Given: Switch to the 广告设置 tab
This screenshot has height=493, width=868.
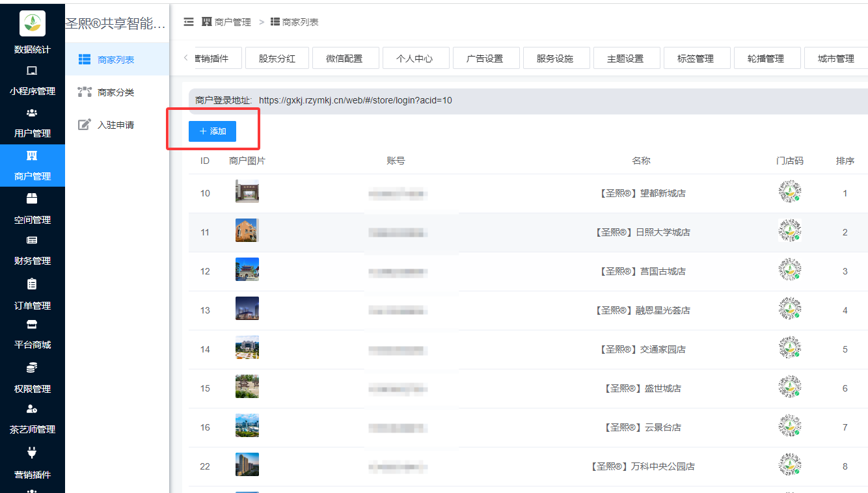Looking at the screenshot, I should [x=485, y=59].
